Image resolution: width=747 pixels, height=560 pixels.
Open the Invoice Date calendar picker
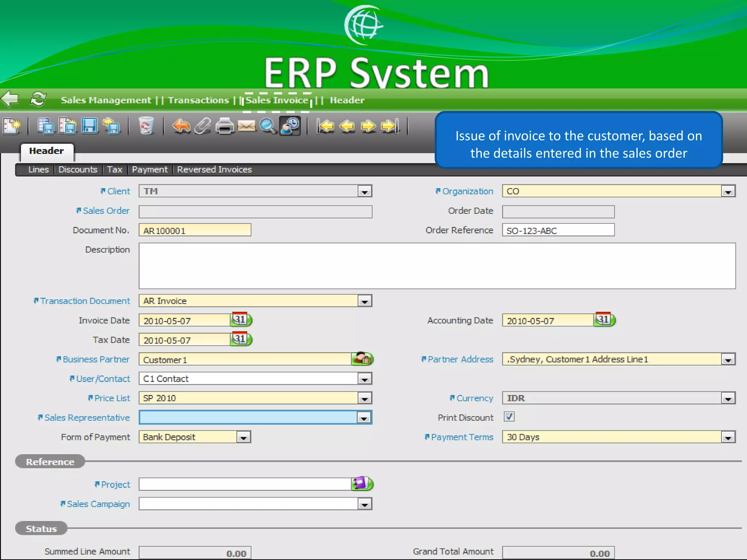(241, 320)
